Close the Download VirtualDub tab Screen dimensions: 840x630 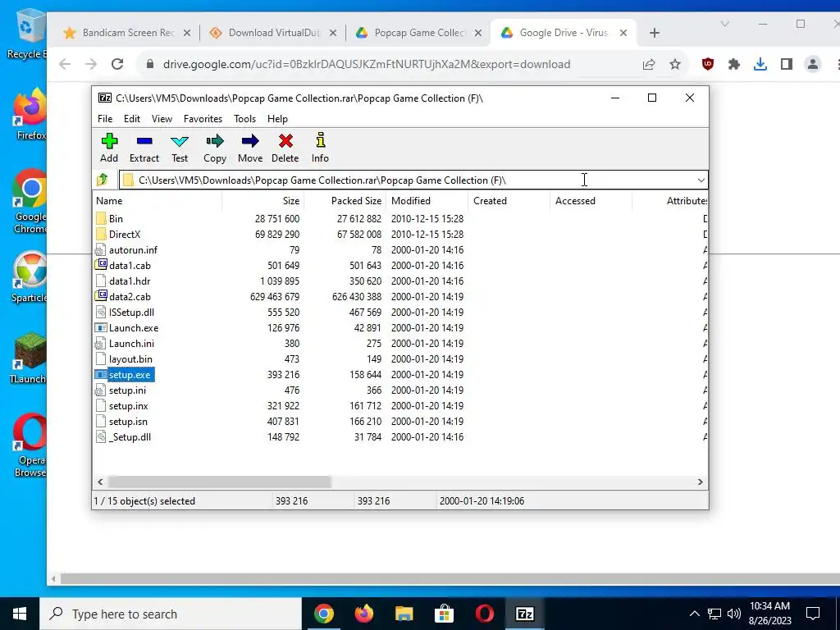[333, 33]
